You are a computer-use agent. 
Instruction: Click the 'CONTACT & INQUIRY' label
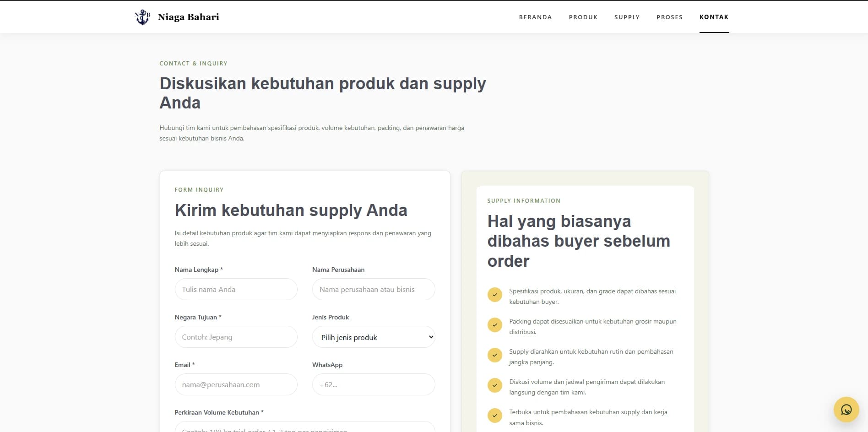193,64
